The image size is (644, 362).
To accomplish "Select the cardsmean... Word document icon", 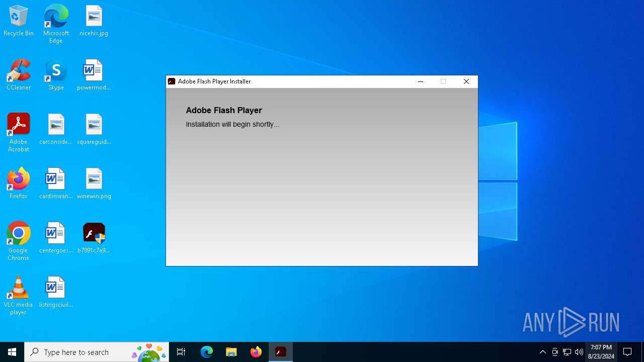I will [56, 184].
